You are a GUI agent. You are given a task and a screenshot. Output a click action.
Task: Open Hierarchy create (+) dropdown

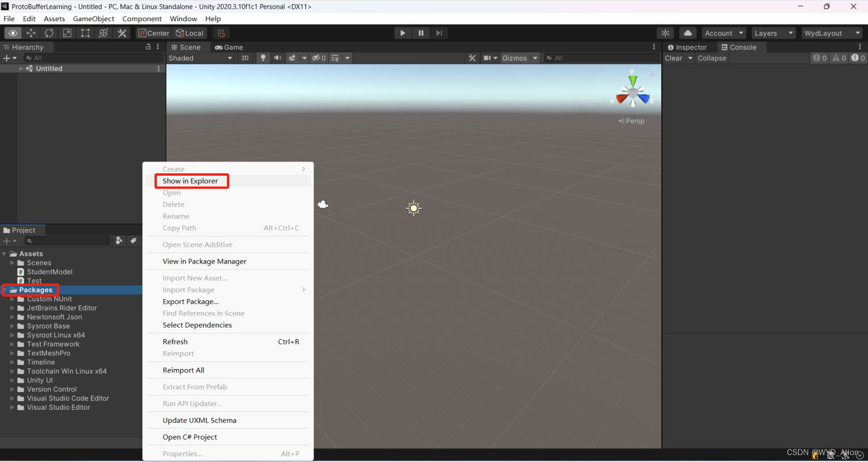(10, 58)
